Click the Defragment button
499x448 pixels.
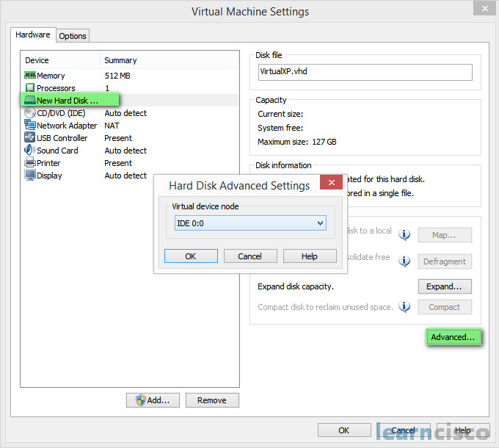point(445,261)
